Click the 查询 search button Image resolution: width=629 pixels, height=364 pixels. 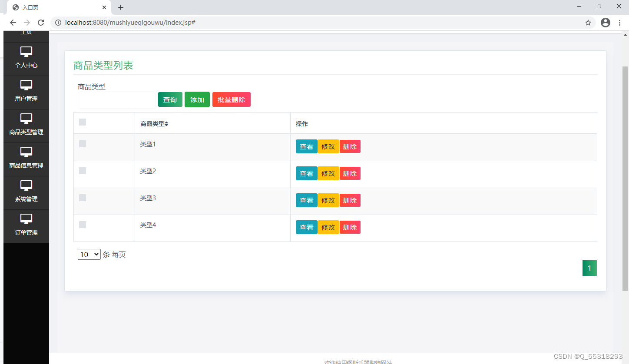(x=170, y=99)
